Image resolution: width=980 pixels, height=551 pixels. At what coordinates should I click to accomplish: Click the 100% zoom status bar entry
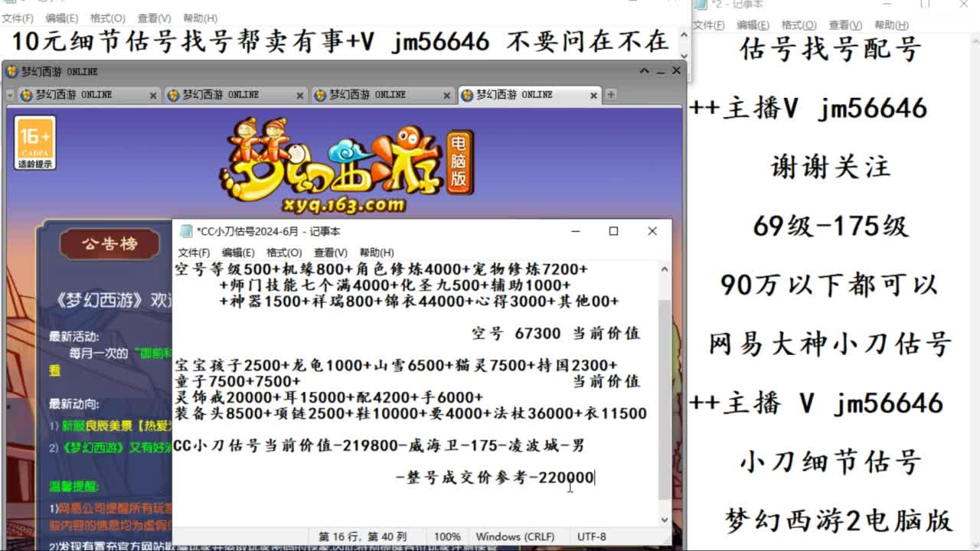point(447,537)
